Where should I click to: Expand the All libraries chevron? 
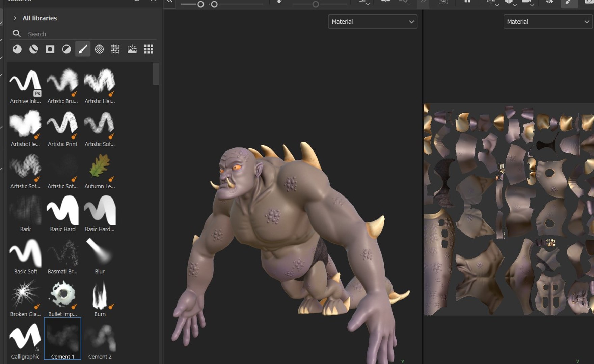click(x=15, y=18)
